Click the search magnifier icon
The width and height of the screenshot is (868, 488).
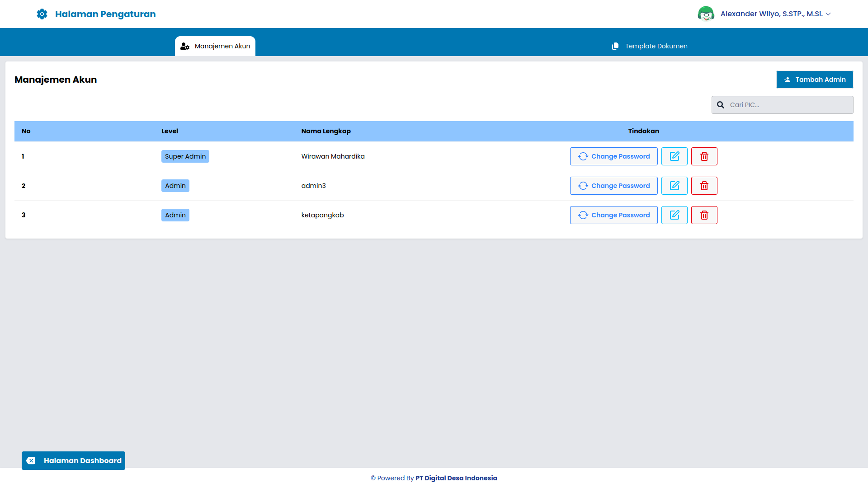pyautogui.click(x=721, y=105)
